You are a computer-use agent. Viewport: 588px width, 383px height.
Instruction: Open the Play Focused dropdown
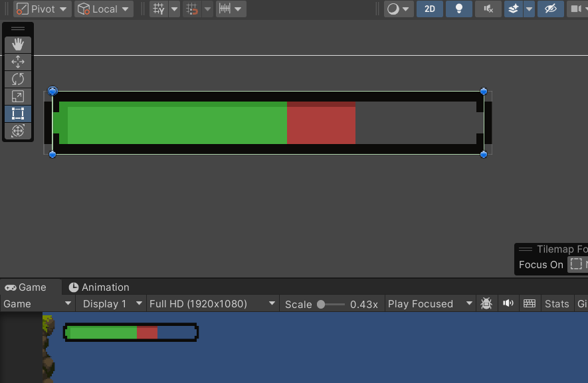click(430, 304)
